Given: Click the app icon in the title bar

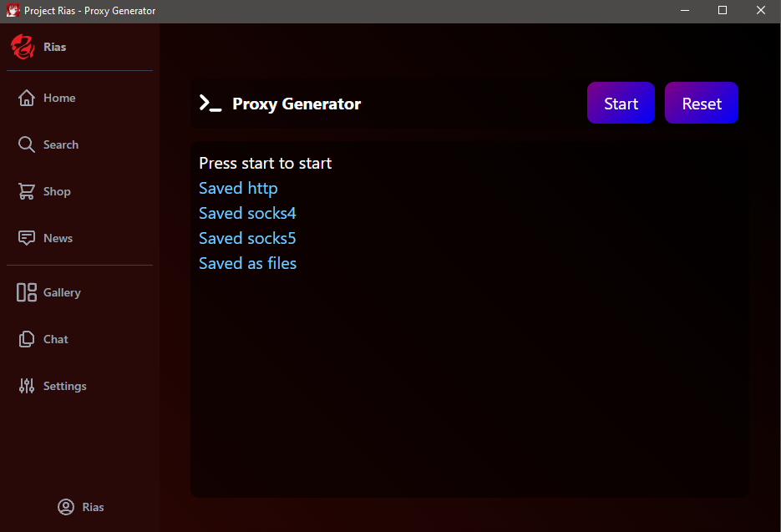Looking at the screenshot, I should tap(13, 11).
